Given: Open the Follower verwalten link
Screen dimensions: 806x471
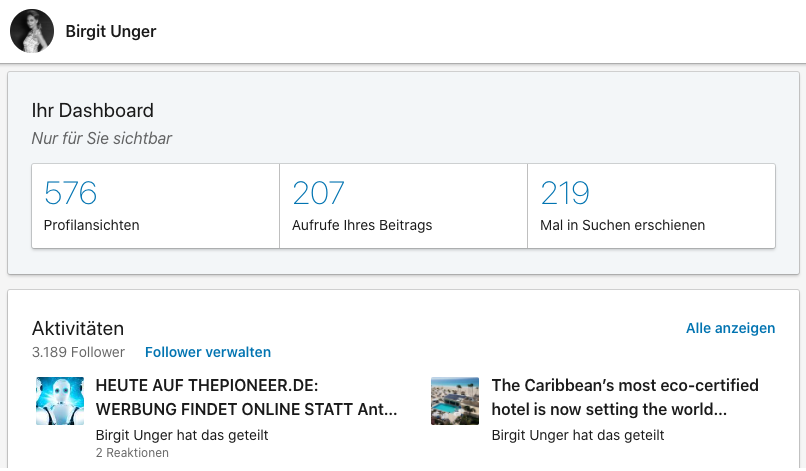Looking at the screenshot, I should click(x=208, y=352).
